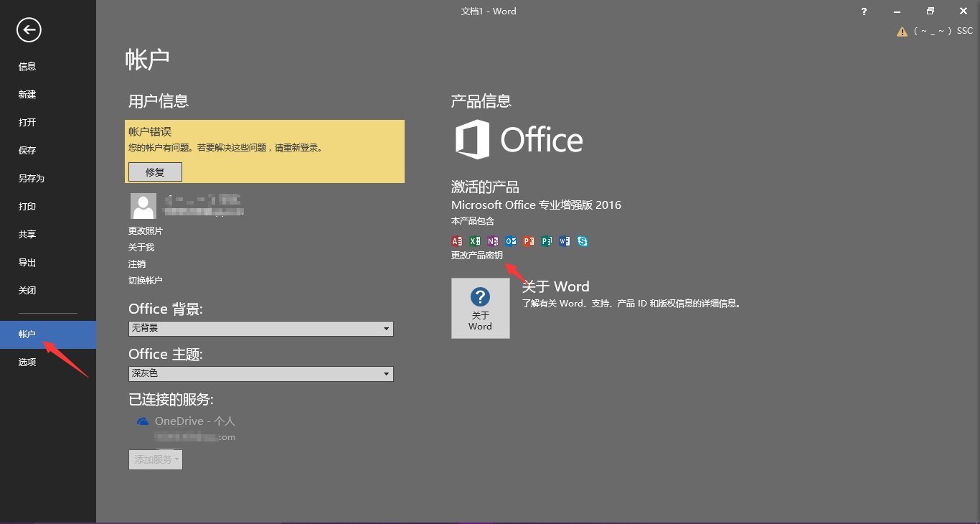Click the 修复 button in account error box

[x=155, y=172]
